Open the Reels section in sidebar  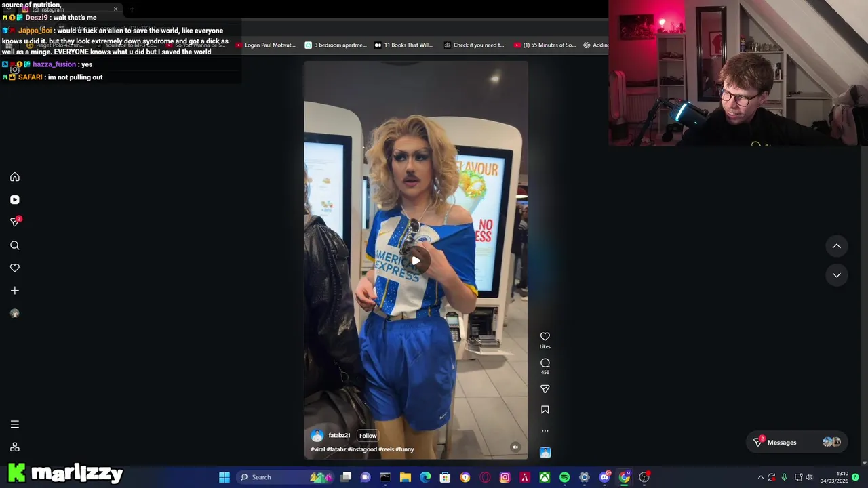click(x=15, y=200)
